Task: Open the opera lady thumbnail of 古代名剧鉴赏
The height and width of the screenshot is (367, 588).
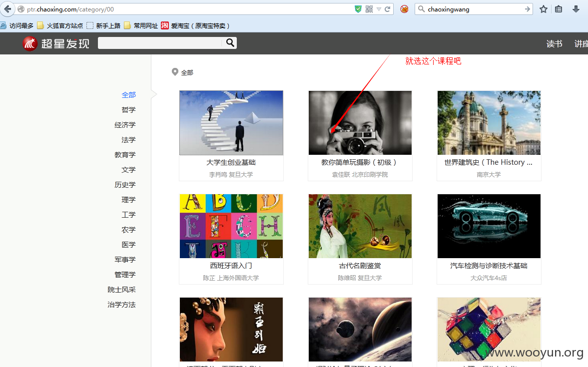Action: tap(360, 226)
